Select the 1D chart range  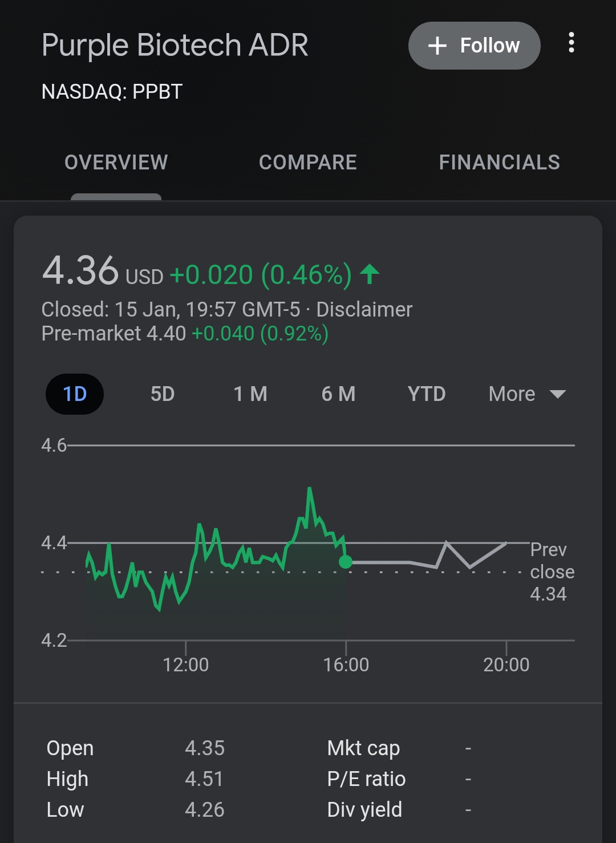tap(75, 394)
